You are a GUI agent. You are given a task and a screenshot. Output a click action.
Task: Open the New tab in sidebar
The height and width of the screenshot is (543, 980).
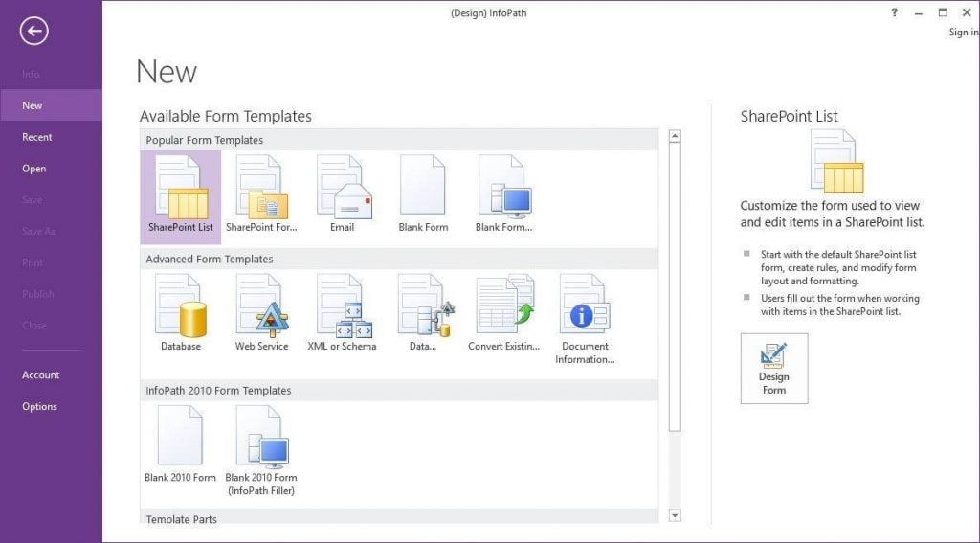pyautogui.click(x=51, y=105)
